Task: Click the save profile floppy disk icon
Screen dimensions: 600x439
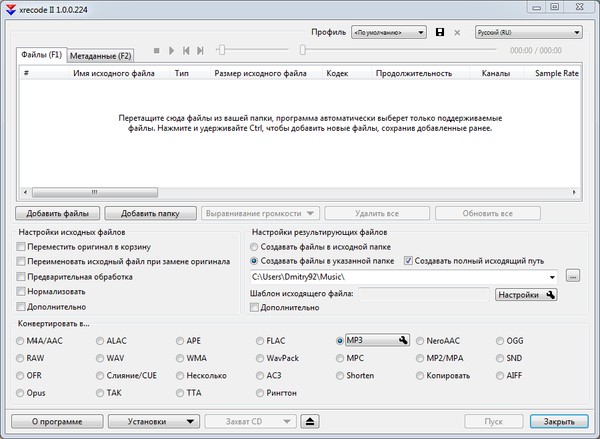Action: [x=440, y=32]
